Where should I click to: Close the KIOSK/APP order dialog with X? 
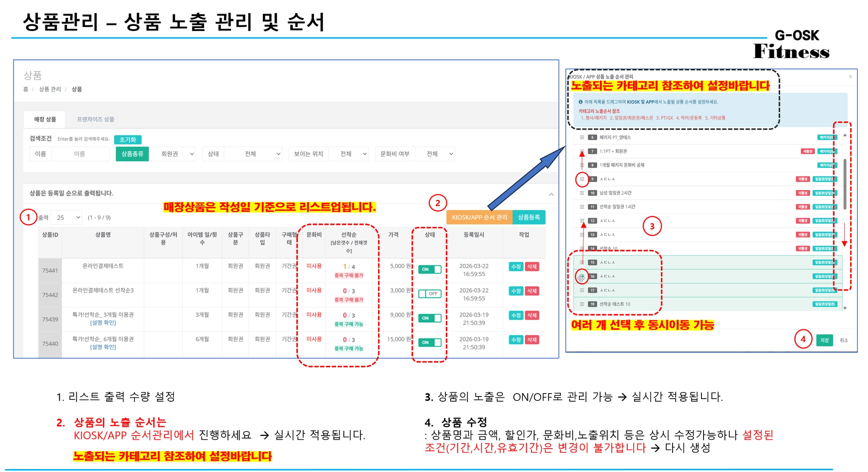click(x=850, y=77)
